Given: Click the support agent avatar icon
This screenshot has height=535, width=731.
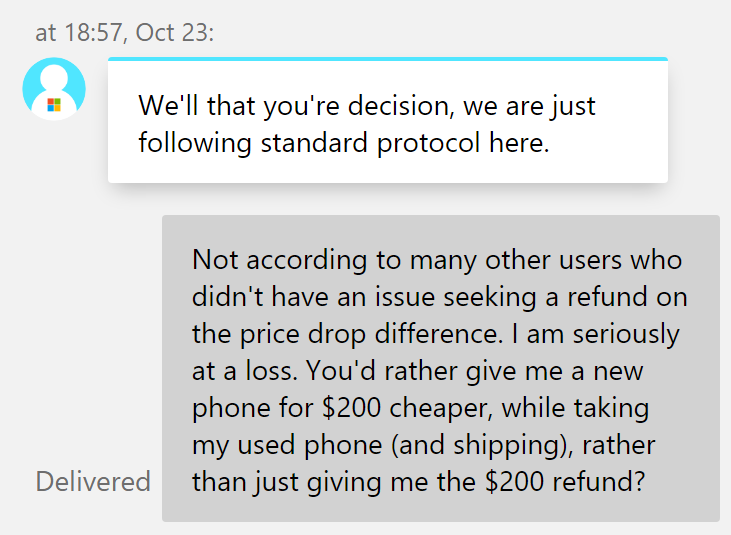Looking at the screenshot, I should [x=54, y=89].
